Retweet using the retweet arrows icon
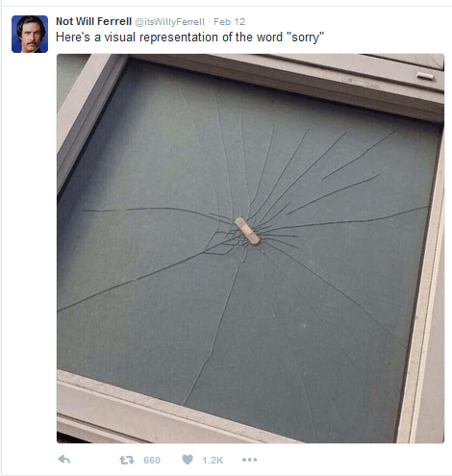The width and height of the screenshot is (452, 476). click(127, 460)
